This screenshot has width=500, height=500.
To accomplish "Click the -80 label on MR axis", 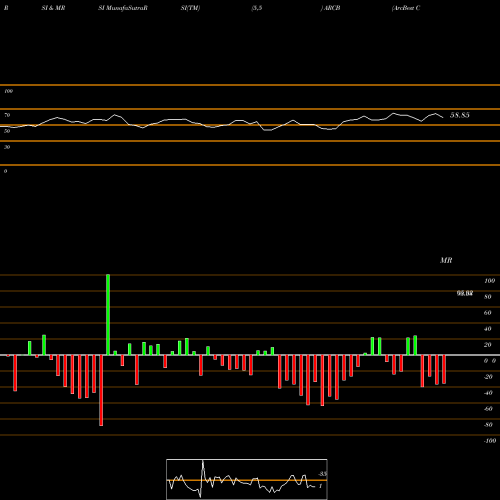I will tap(488, 425).
